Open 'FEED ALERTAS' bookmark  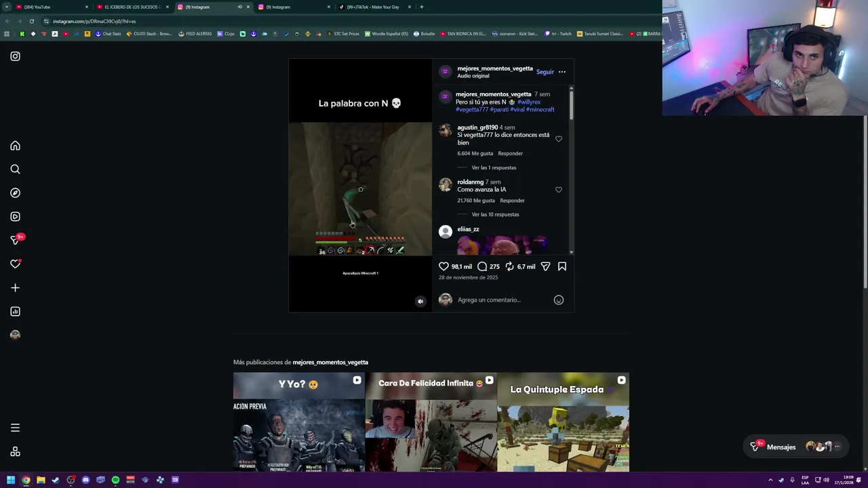(195, 34)
